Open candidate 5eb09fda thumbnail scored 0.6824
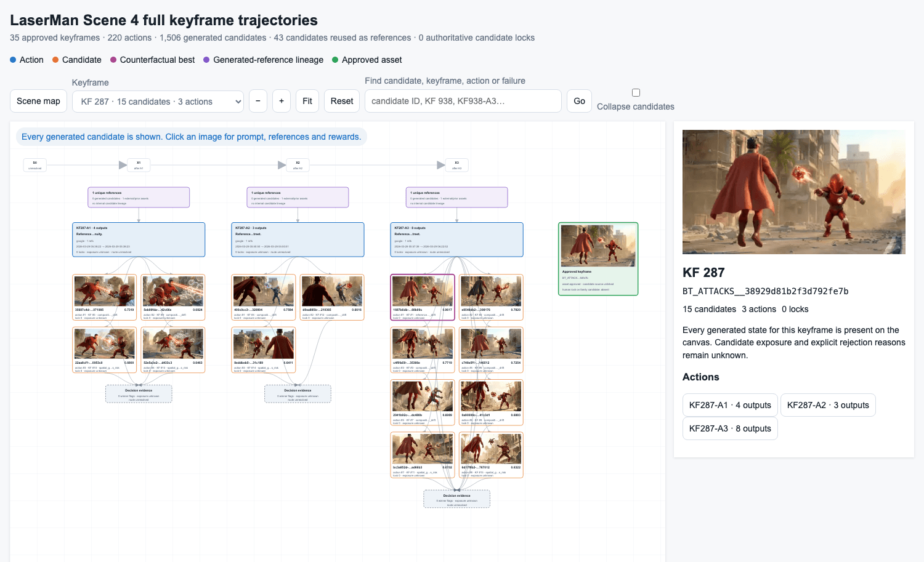Viewport: 924px width, 562px height. [173, 291]
